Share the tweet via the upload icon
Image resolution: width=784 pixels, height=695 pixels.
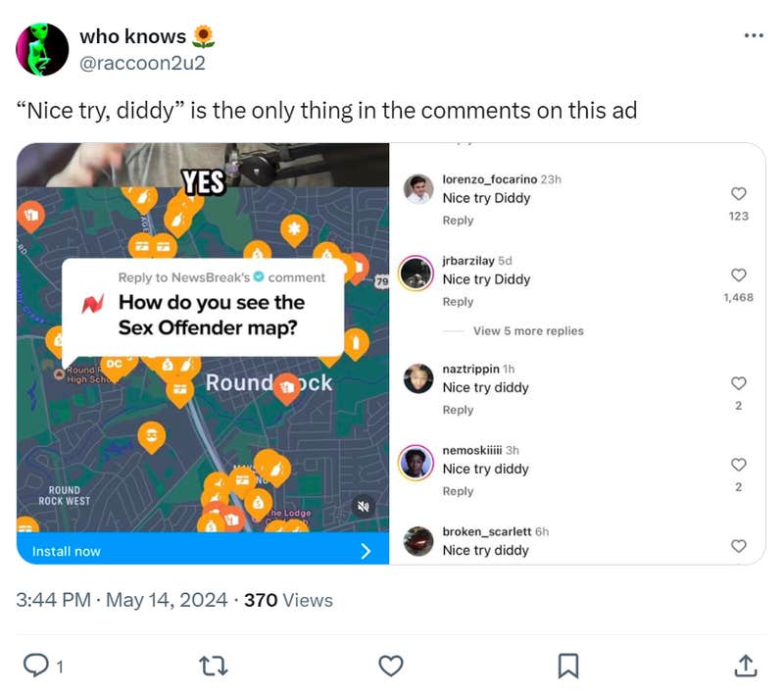(x=744, y=666)
